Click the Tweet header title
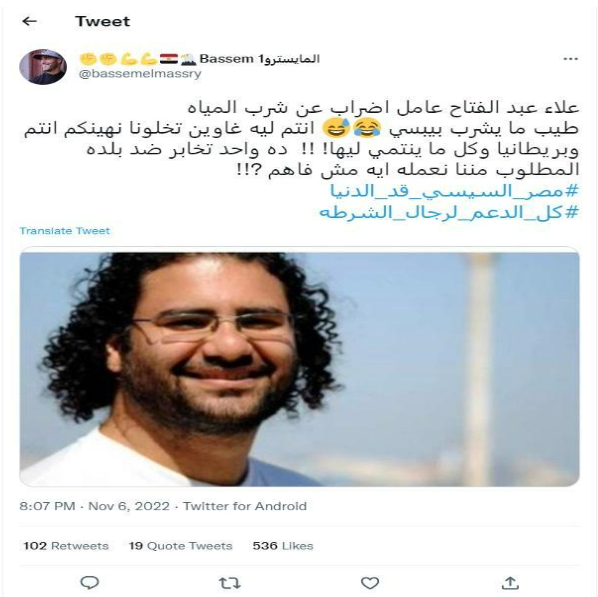This screenshot has width=598, height=597. pos(102,21)
